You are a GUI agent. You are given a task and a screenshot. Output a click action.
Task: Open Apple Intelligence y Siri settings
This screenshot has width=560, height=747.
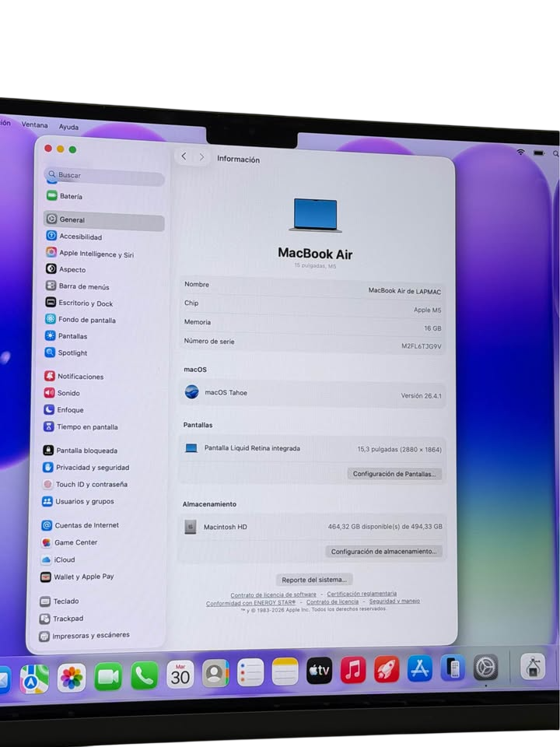tap(89, 254)
